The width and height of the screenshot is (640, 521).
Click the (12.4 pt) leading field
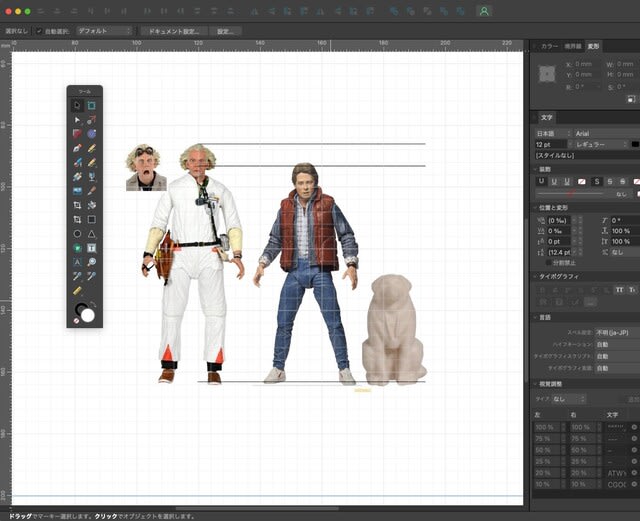(559, 252)
